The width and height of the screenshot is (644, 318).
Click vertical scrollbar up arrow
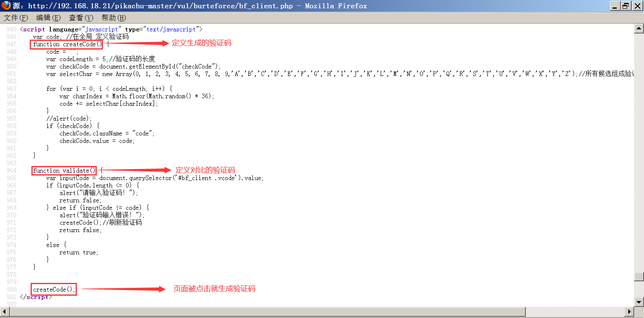tap(639, 28)
